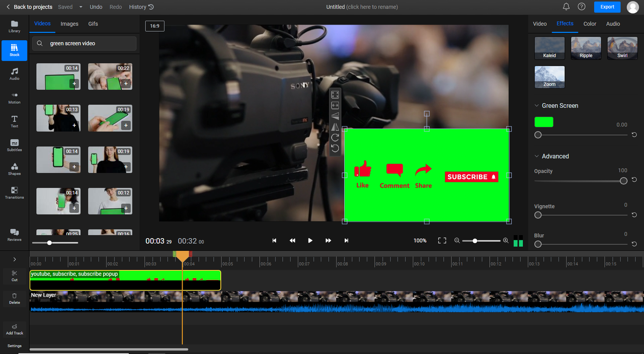
Task: Switch to the Color tab
Action: 590,24
